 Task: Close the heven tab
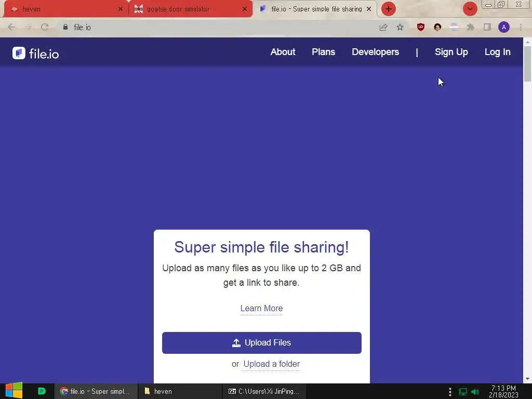(x=121, y=9)
